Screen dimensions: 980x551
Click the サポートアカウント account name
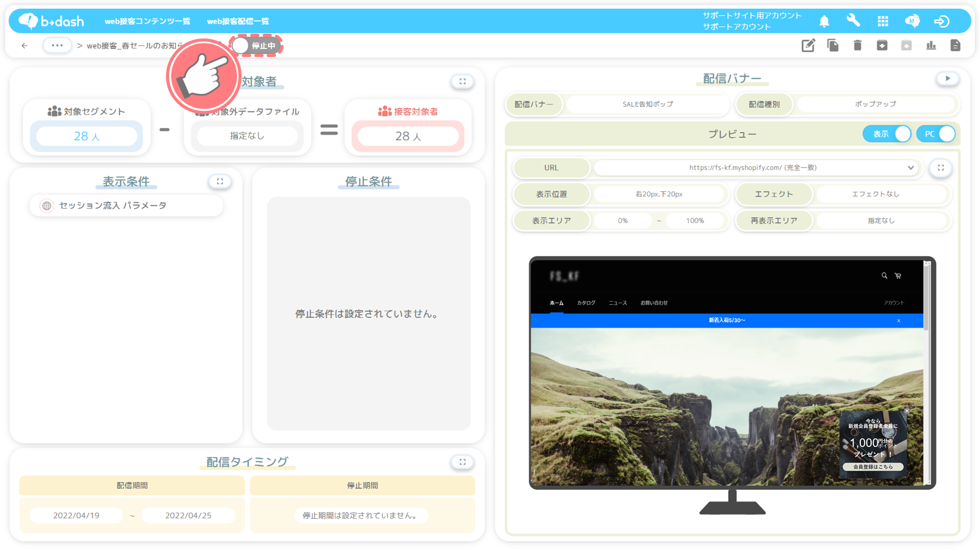point(737,27)
